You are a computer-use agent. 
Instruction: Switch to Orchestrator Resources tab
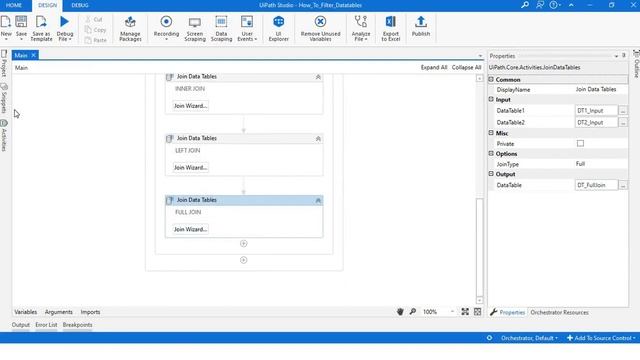point(559,312)
